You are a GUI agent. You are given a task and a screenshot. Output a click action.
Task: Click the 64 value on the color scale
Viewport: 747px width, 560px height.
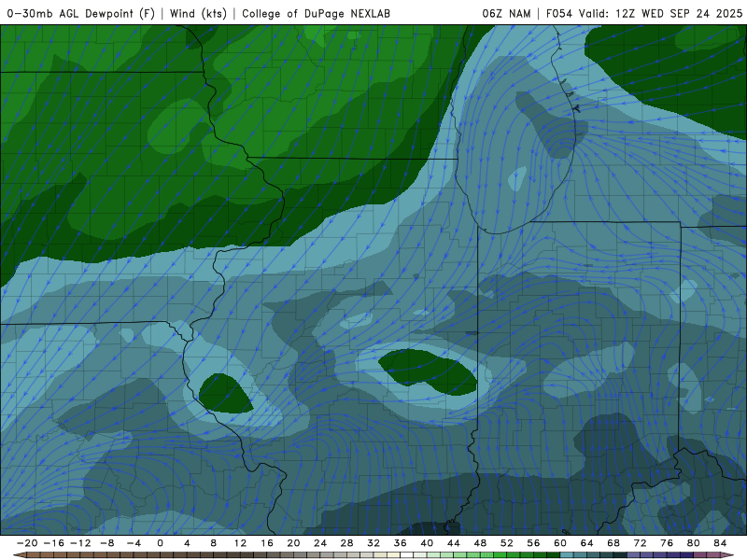point(587,543)
